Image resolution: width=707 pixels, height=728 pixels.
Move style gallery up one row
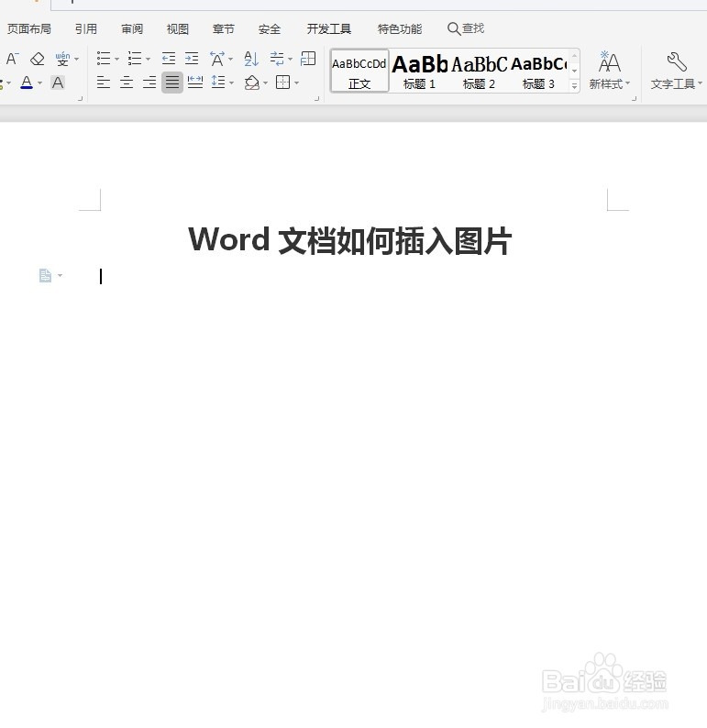574,56
